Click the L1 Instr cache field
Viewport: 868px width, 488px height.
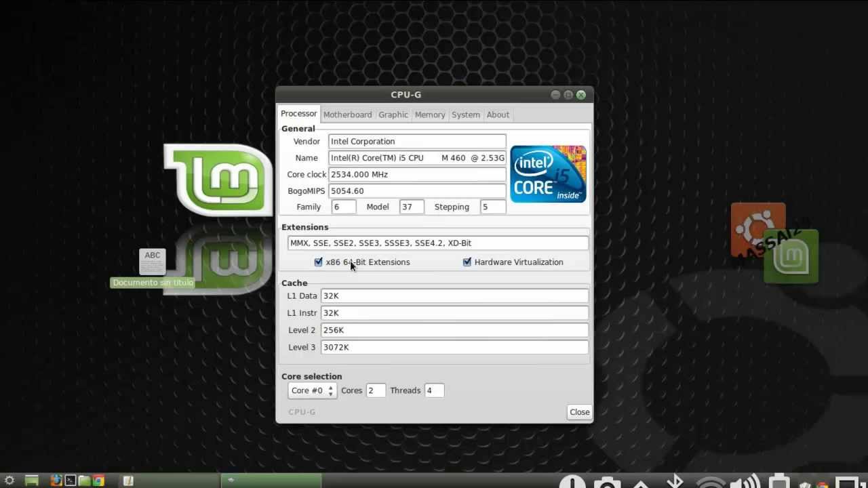454,313
